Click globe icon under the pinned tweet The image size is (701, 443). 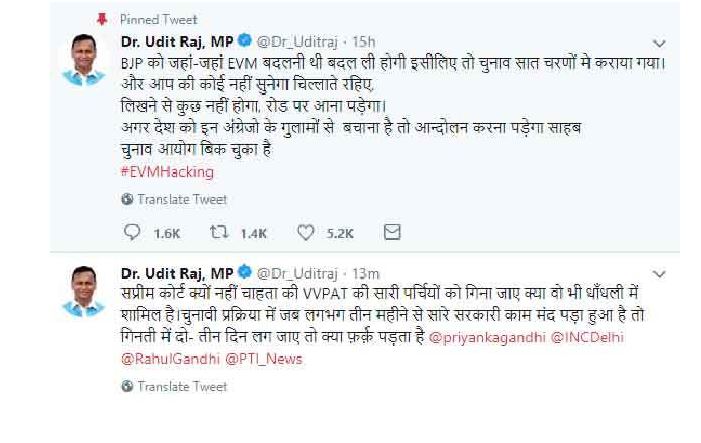pyautogui.click(x=127, y=199)
